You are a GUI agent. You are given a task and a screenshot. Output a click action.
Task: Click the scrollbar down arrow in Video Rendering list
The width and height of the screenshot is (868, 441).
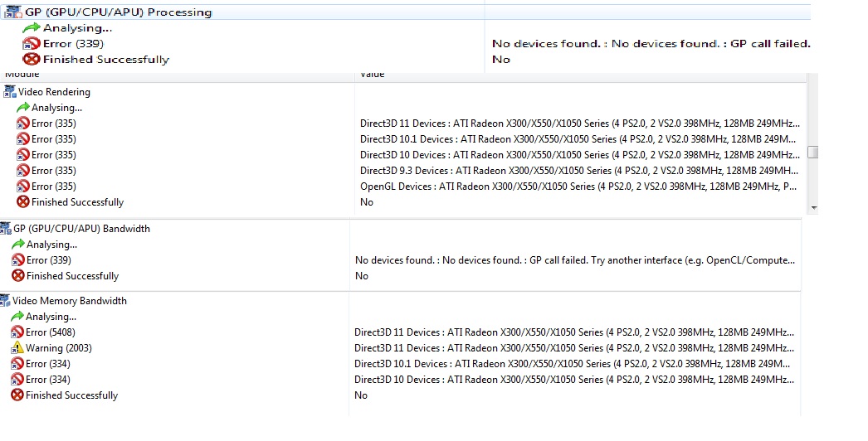(813, 207)
